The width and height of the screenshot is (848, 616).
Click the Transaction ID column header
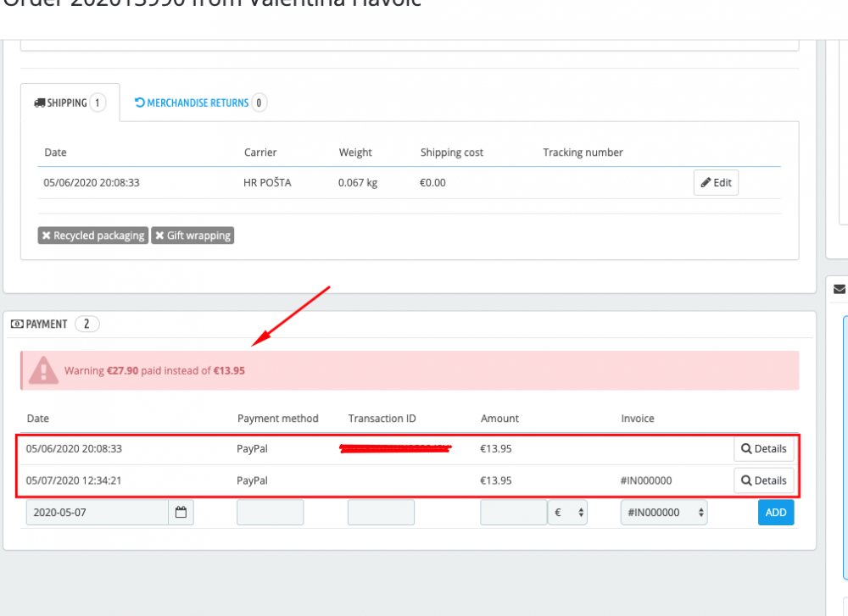pos(382,419)
